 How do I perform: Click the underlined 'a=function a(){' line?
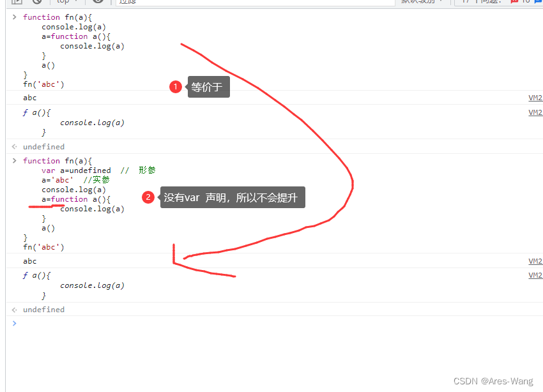tap(76, 199)
